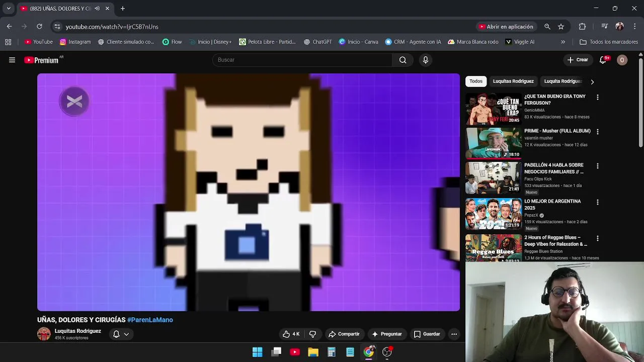Open the YouTube hamburger guide menu
This screenshot has height=362, width=644.
(x=12, y=60)
